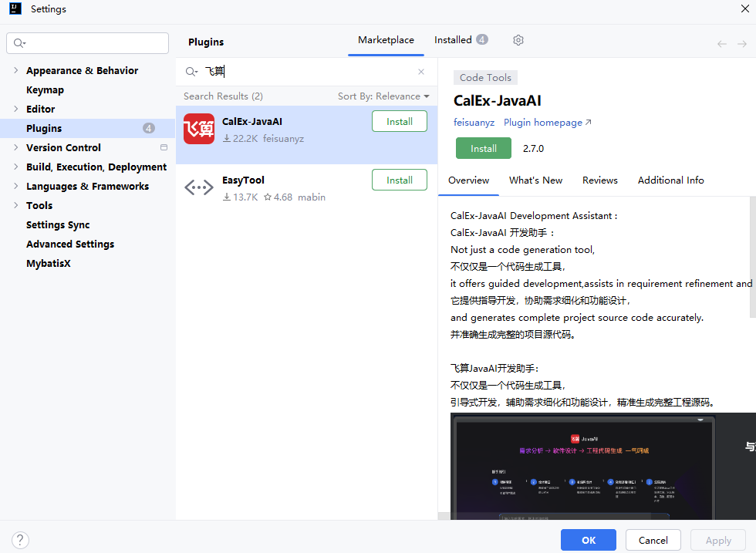Screen dimensions: 756x553
Task: Expand the Editor settings node
Action: (15, 109)
